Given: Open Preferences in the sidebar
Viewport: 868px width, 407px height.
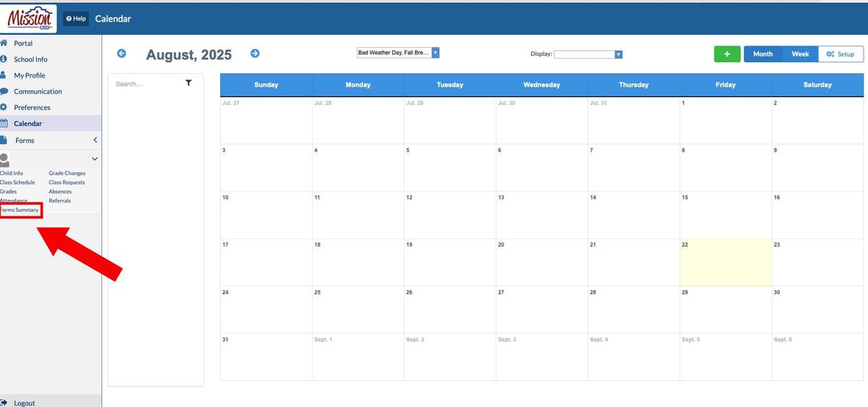Looking at the screenshot, I should coord(32,107).
